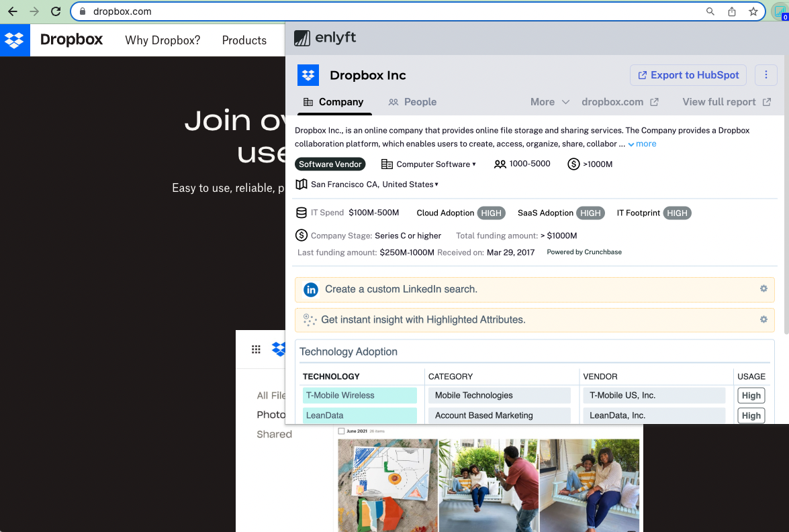Click the LinkedIn icon in the custom search banner
The image size is (789, 532).
pyautogui.click(x=310, y=289)
